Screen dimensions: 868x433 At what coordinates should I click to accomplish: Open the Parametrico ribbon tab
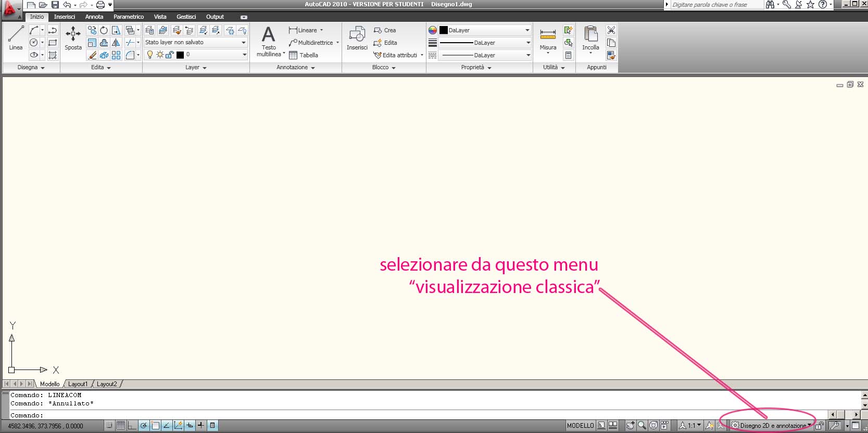pyautogui.click(x=129, y=17)
